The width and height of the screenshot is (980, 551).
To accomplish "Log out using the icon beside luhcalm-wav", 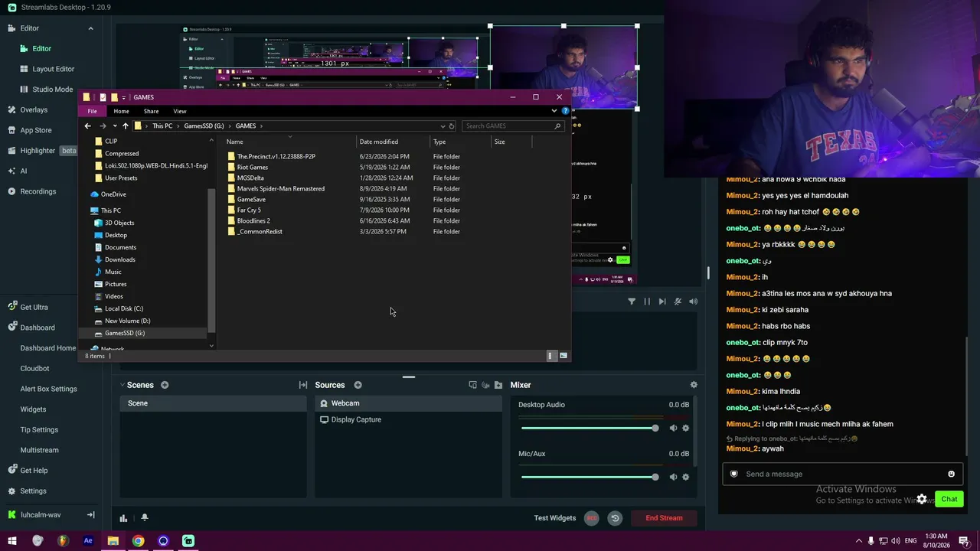I will point(90,515).
